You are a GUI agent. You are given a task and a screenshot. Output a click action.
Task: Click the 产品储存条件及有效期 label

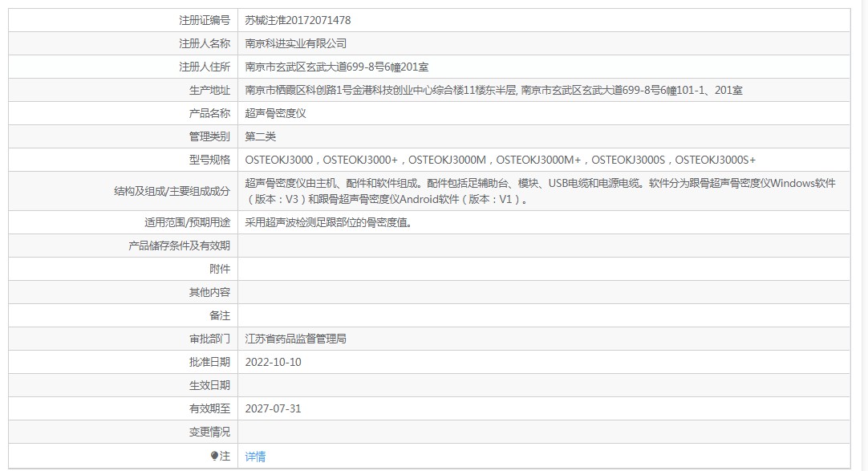pyautogui.click(x=179, y=246)
